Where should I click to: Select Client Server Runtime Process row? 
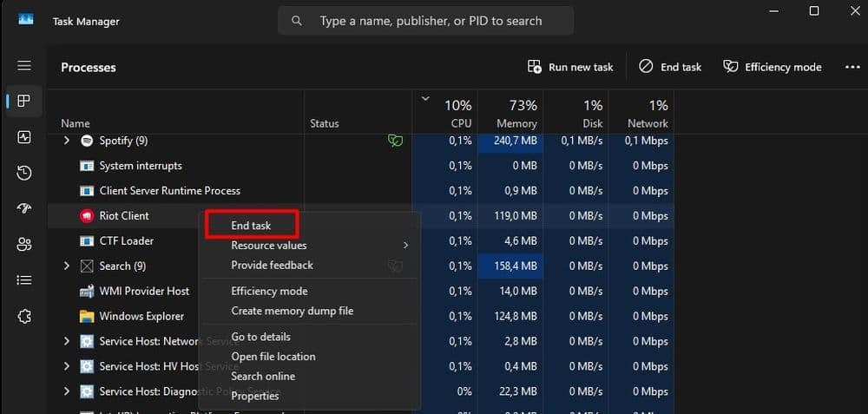(361, 191)
